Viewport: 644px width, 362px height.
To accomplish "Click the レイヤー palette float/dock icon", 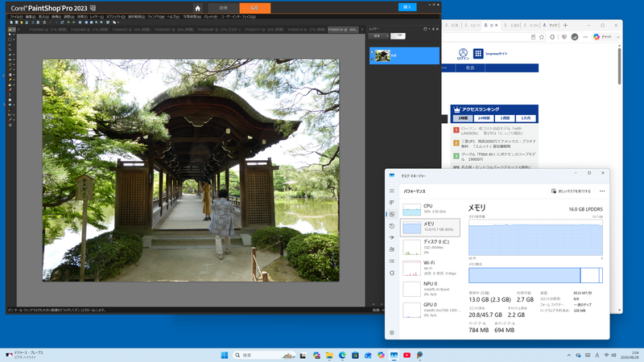I will pos(425,29).
